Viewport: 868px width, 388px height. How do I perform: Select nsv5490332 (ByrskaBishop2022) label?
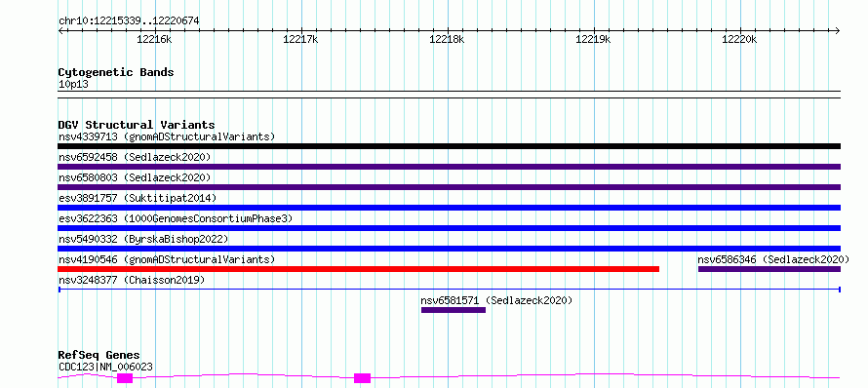coord(143,239)
